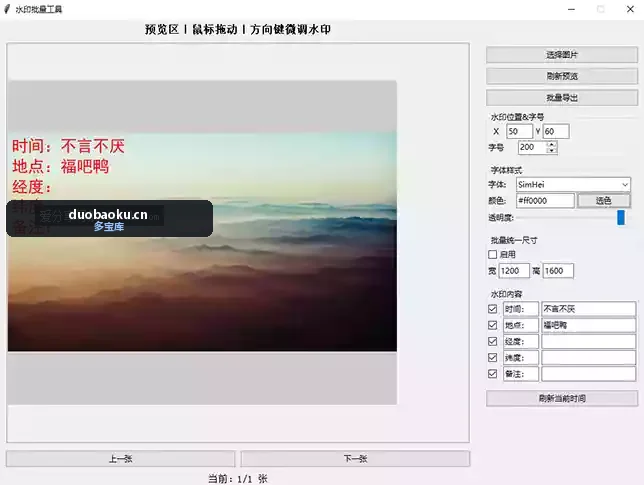This screenshot has width=644, height=485.
Task: Click the 地点: label field
Action: coord(521,325)
